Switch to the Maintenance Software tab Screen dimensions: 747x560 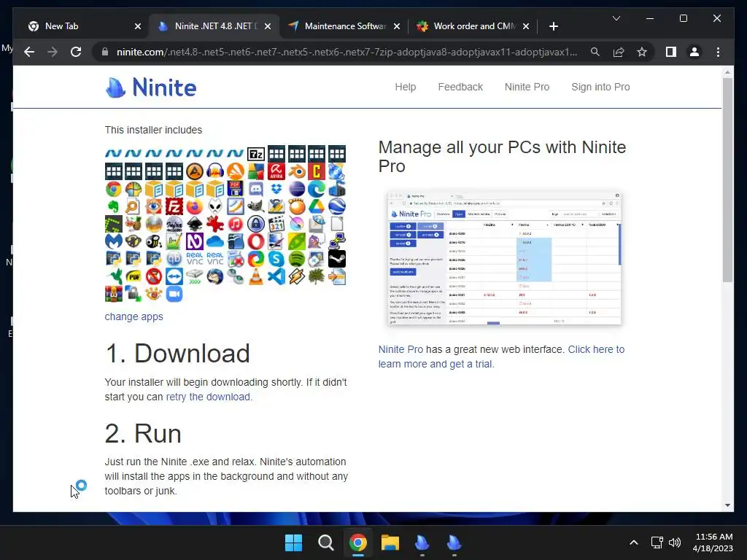[344, 26]
